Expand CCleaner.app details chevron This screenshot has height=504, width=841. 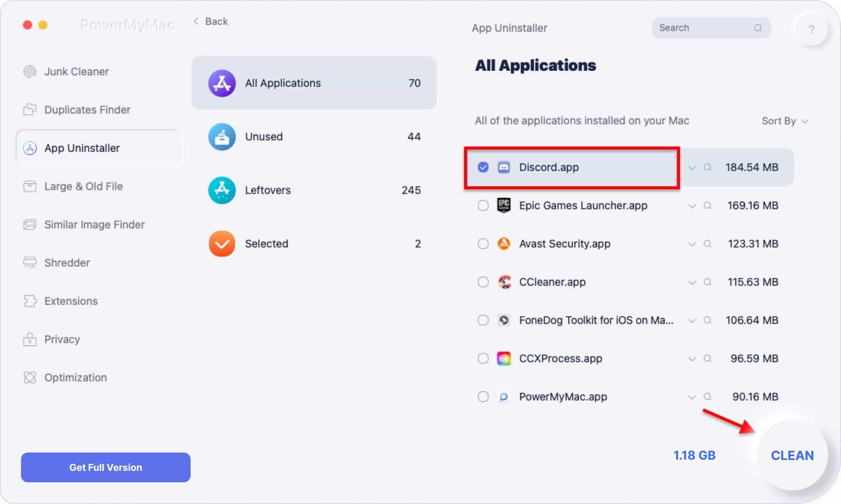(692, 282)
